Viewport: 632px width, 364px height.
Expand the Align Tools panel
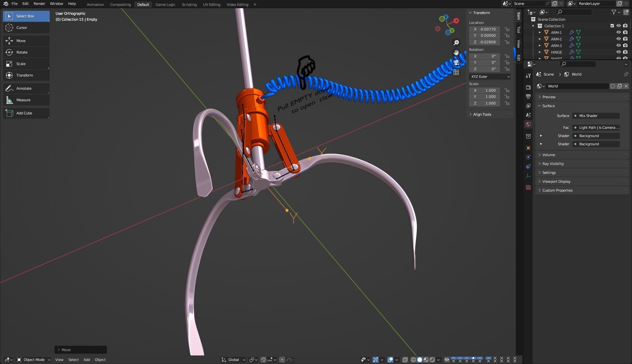(x=490, y=114)
